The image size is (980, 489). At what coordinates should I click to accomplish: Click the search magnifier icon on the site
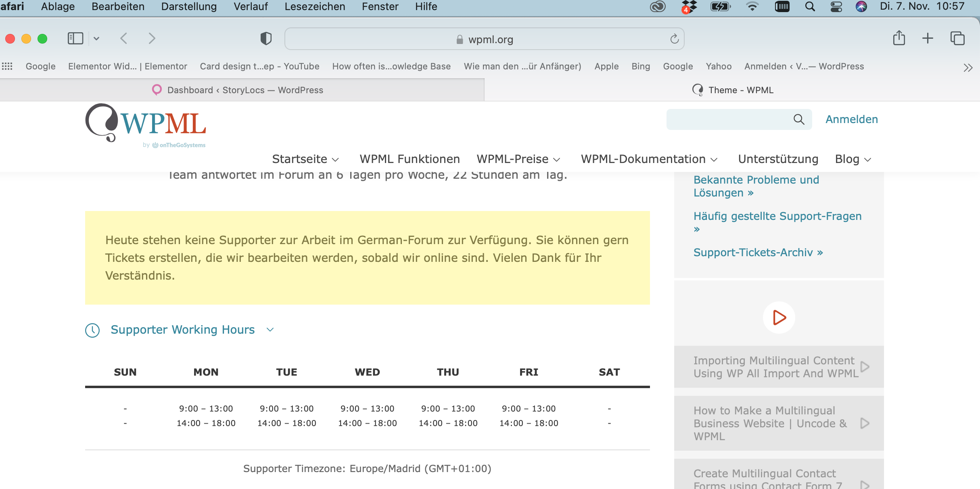pos(799,119)
